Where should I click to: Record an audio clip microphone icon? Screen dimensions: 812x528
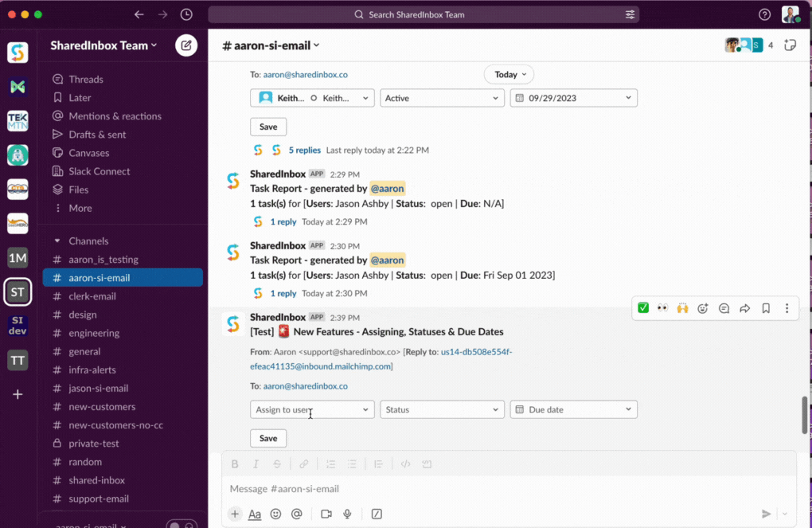347,514
